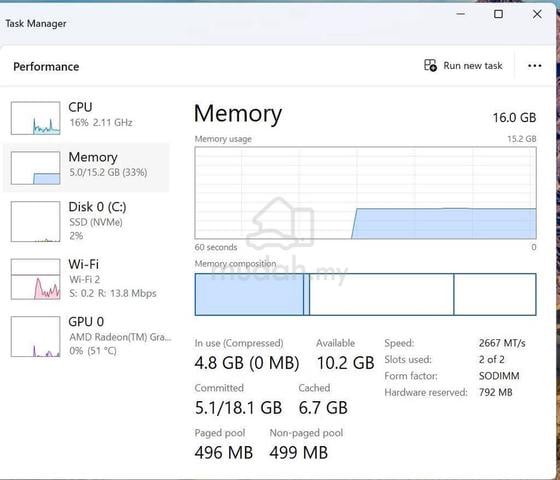560x480 pixels.
Task: Select Wi-Fi 2 performance entry
Action: [86, 279]
